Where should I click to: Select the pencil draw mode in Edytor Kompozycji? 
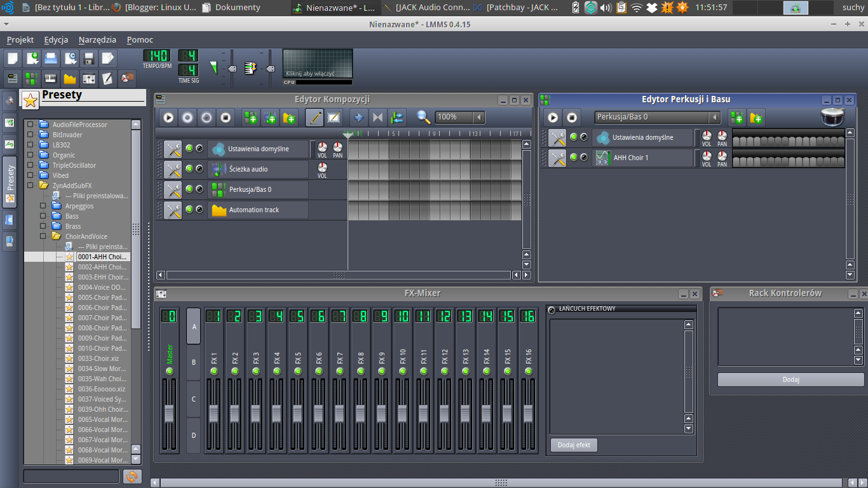(x=314, y=117)
